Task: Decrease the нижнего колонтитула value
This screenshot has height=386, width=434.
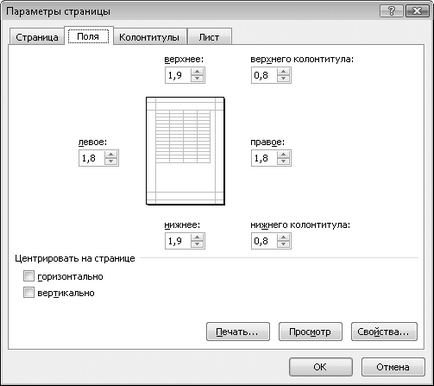Action: 283,244
